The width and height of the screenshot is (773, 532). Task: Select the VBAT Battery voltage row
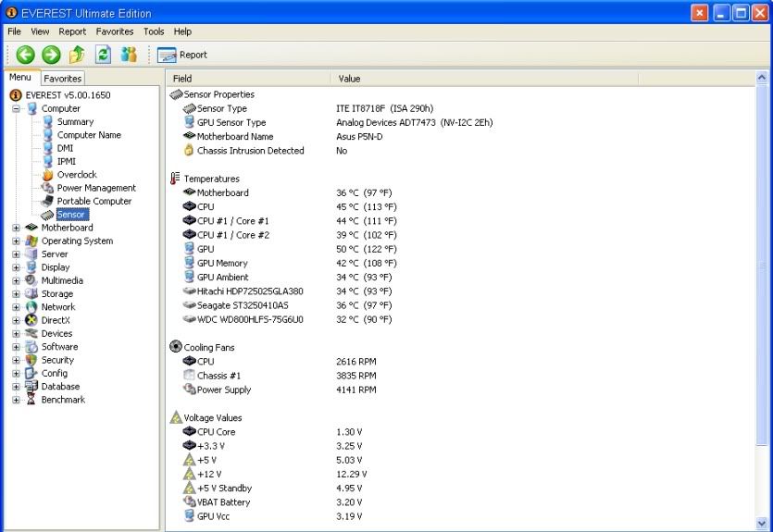coord(461,502)
